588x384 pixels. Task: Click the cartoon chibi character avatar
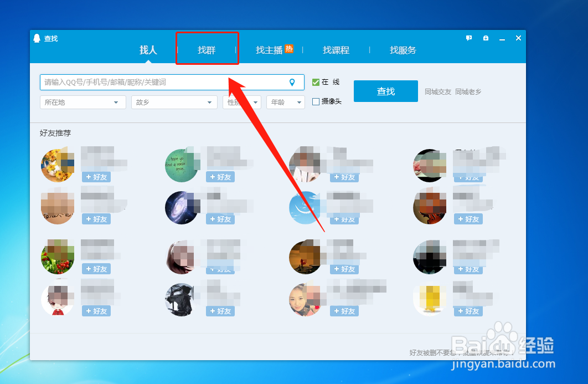pos(58,300)
